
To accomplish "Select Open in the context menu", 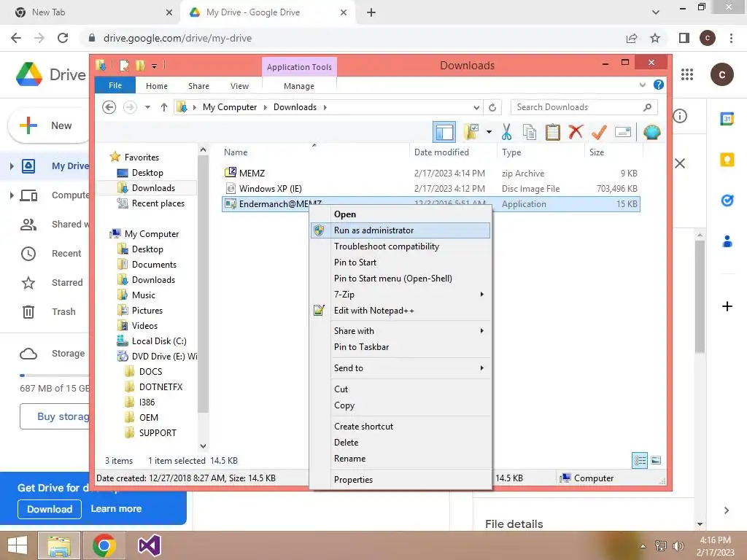I will pyautogui.click(x=400, y=214).
